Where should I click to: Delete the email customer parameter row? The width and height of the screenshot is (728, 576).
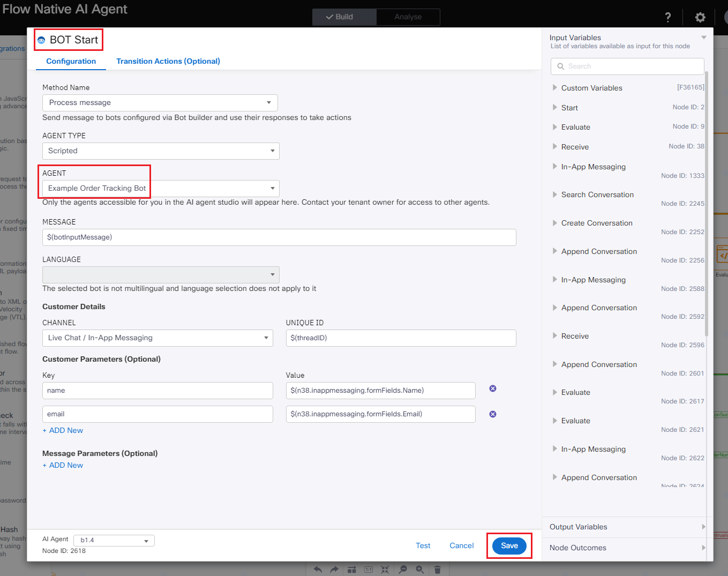(492, 414)
